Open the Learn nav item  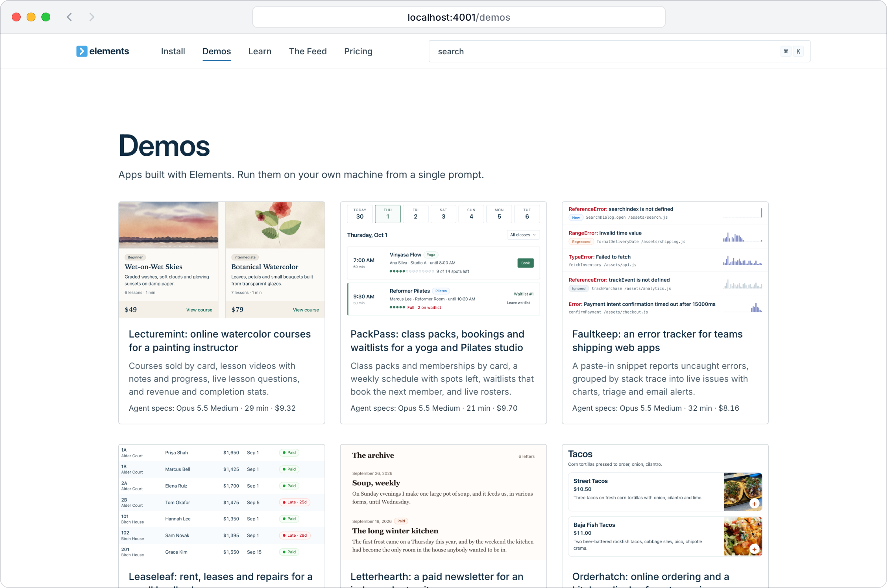260,51
